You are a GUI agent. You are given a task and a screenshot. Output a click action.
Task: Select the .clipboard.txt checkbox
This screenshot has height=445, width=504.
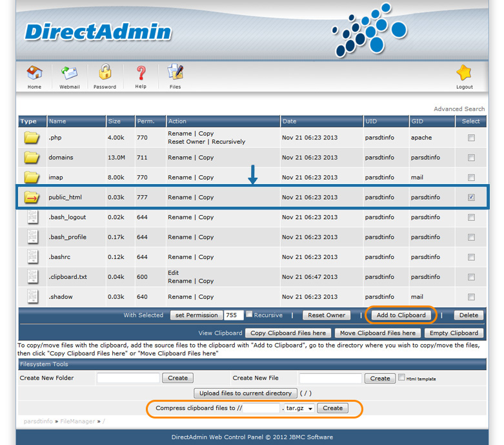point(471,277)
